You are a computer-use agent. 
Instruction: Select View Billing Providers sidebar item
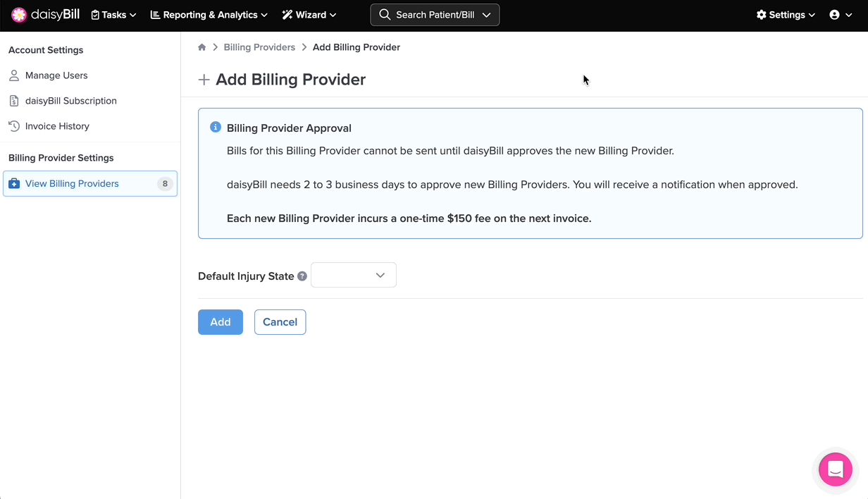point(72,184)
